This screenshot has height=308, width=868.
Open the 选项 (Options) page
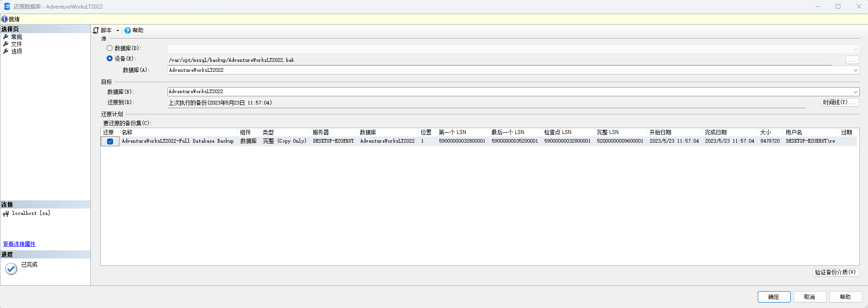tap(16, 51)
